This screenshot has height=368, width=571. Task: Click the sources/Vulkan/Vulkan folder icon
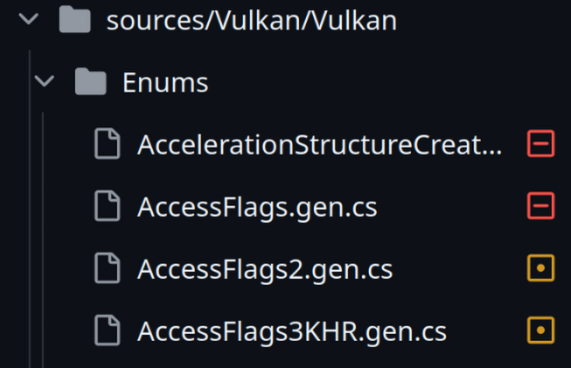pos(75,19)
